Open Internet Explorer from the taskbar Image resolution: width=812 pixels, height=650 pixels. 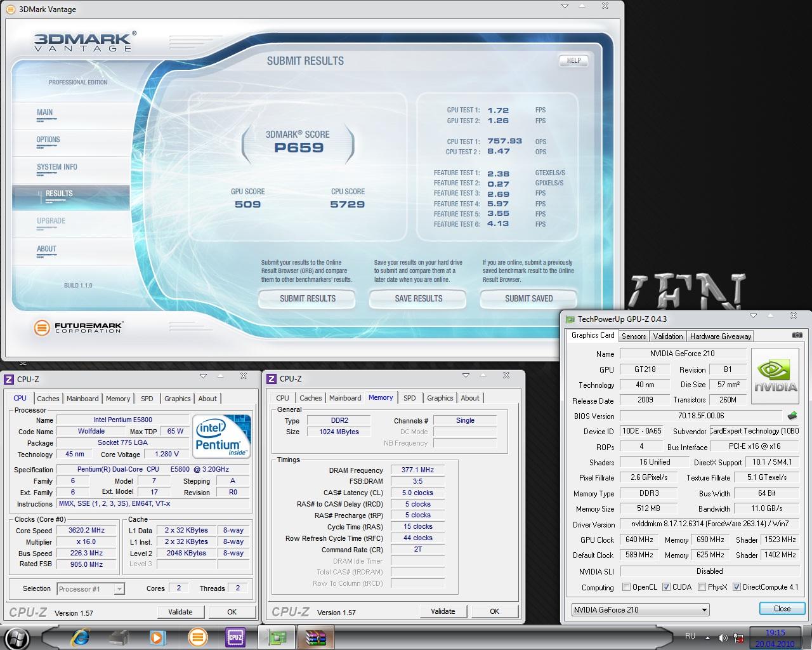pos(80,637)
